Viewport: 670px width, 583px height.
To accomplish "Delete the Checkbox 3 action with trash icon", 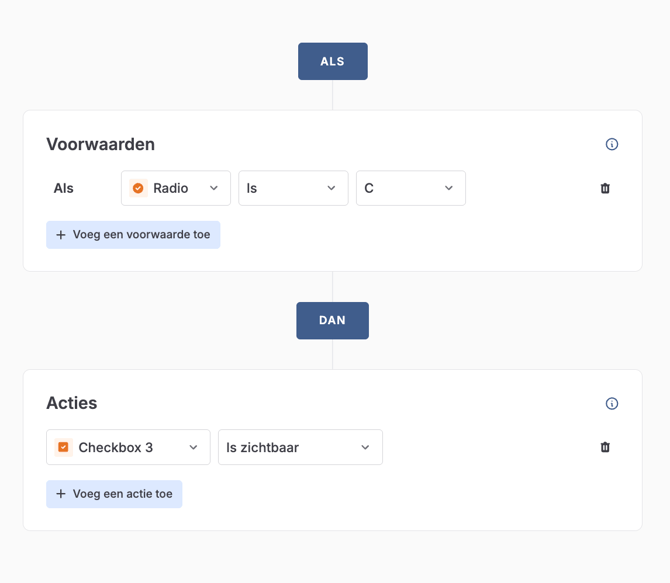I will (x=605, y=447).
